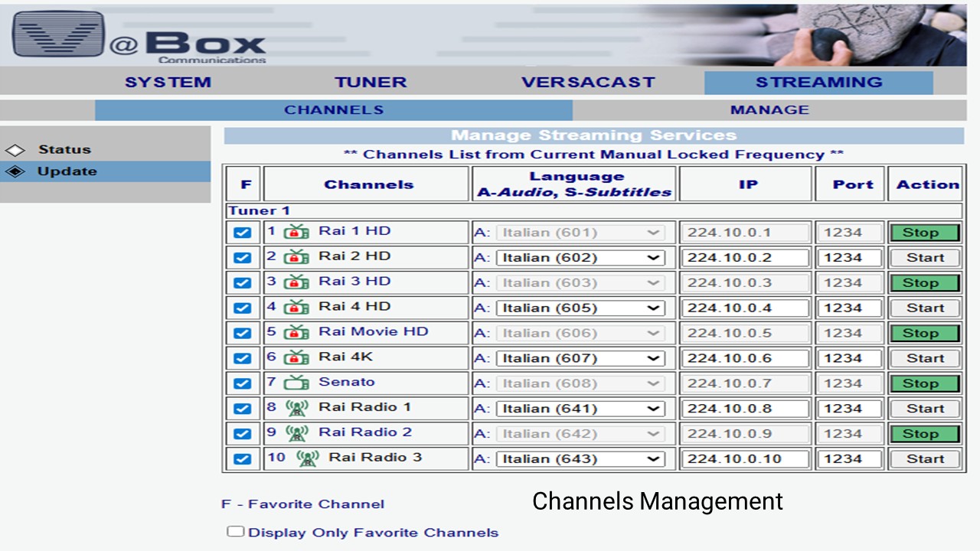Click the locked TV icon for Rai 2 HD

(x=296, y=257)
